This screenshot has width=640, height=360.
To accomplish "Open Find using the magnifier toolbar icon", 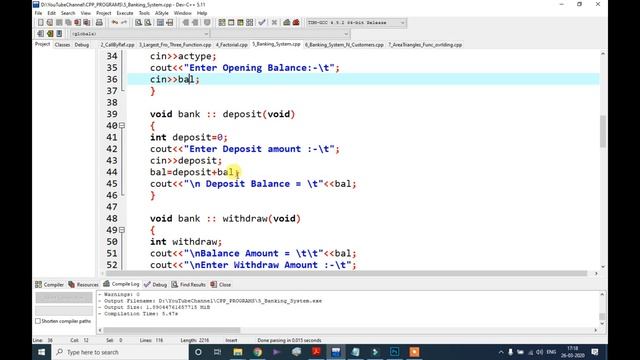I will [x=139, y=23].
